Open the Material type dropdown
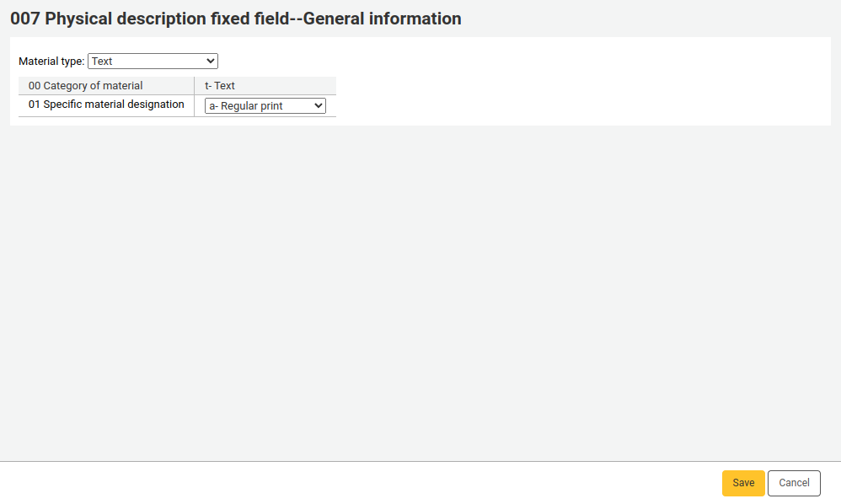 [x=153, y=62]
